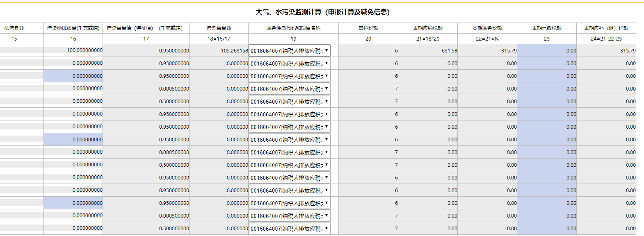Select the 污染当量数 column header

[219, 28]
